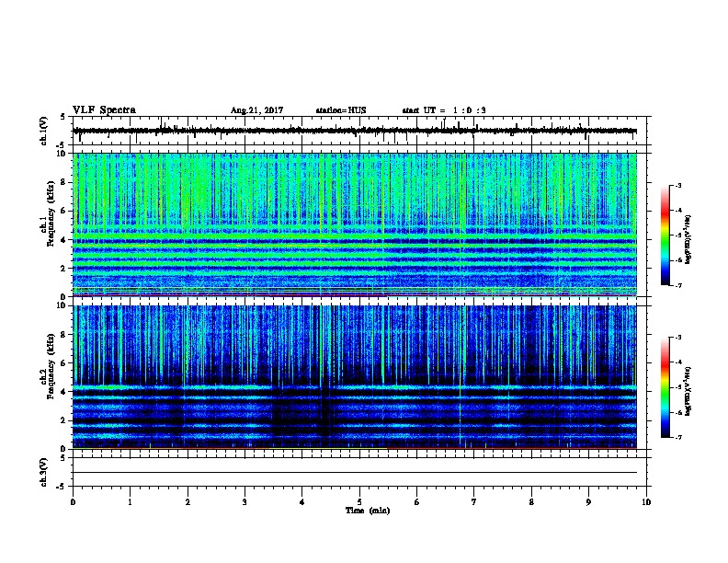Click time axis tick label '1'

[130, 502]
